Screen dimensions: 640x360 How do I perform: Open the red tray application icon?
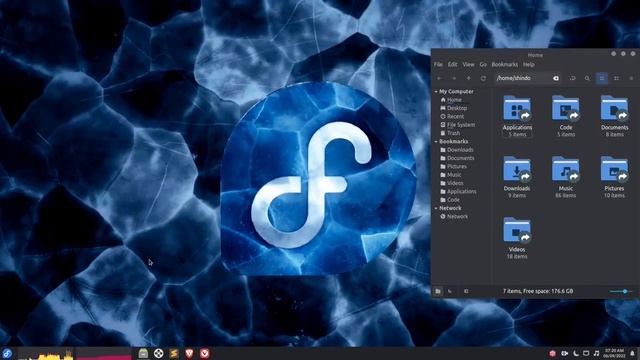click(x=553, y=353)
